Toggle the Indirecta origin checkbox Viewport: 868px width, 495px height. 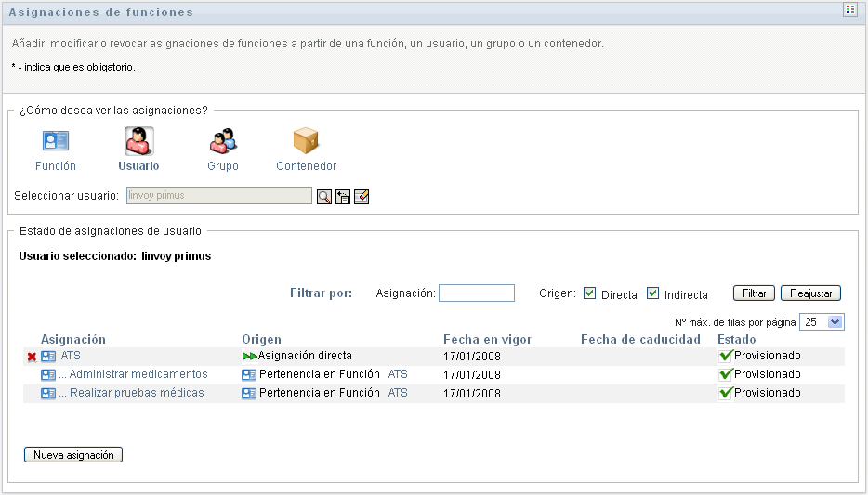click(x=653, y=293)
